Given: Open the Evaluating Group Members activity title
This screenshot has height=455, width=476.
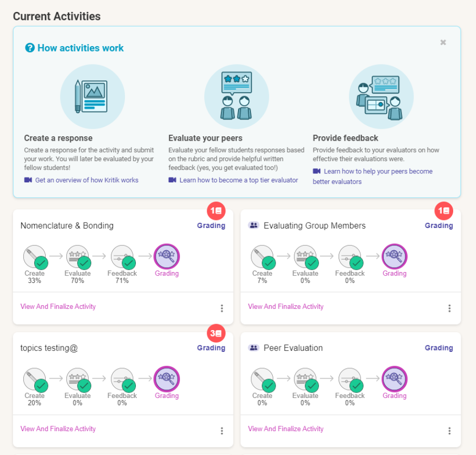Looking at the screenshot, I should coord(314,226).
